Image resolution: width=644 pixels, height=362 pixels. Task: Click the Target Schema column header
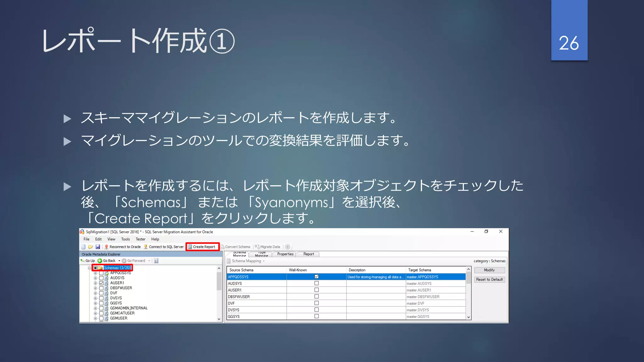pyautogui.click(x=436, y=270)
